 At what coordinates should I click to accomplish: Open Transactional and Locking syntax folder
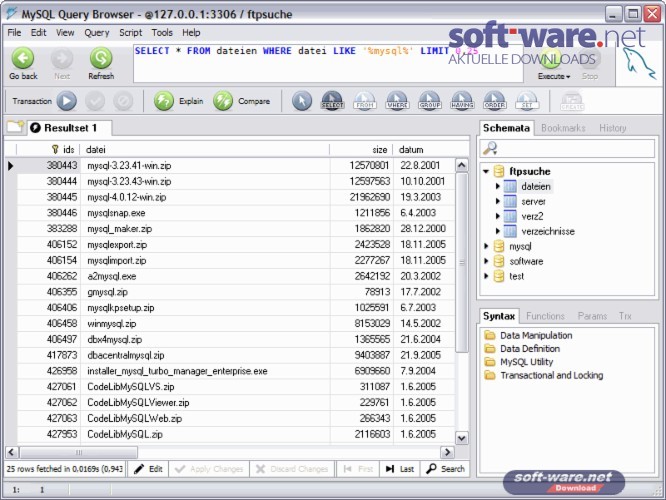coord(544,375)
